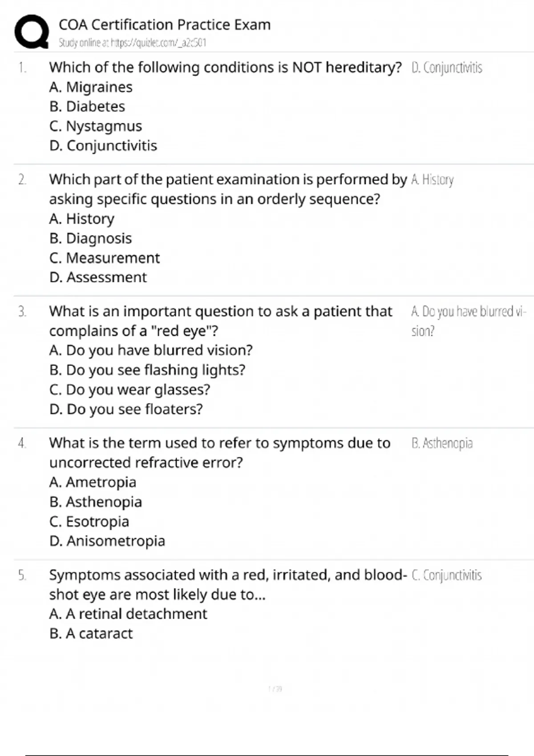Screen dimensions: 534x756
Task: Select 'C. Do you wear glasses?' option
Action: pyautogui.click(x=129, y=390)
